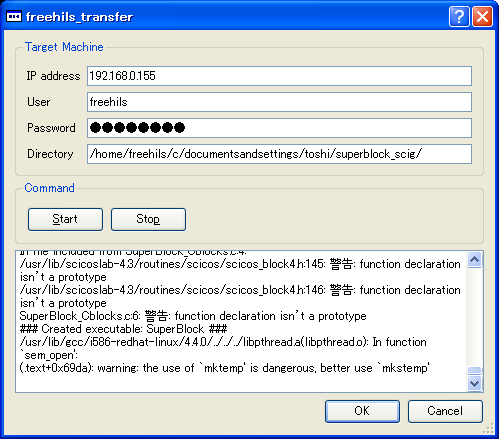Open the title bar application icon menu
This screenshot has width=499, height=439.
pos(14,16)
